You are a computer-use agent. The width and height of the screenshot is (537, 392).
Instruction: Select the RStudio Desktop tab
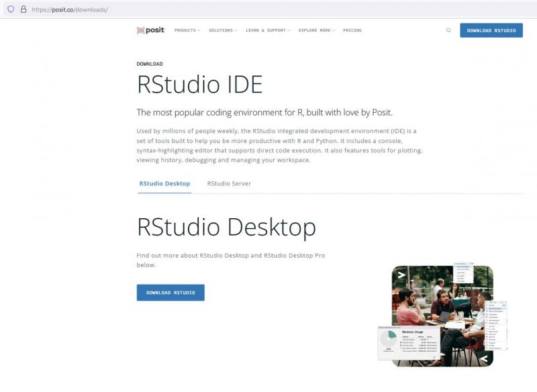[x=163, y=183]
